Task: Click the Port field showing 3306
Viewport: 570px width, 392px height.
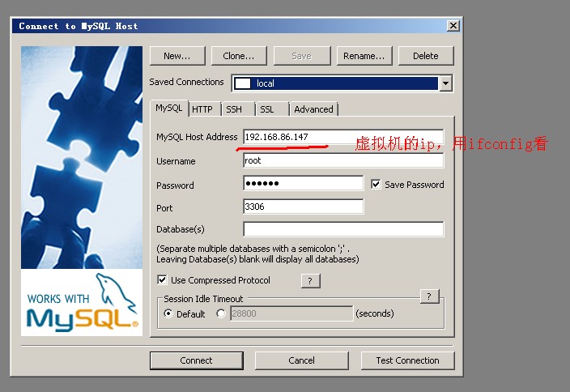Action: [x=303, y=207]
